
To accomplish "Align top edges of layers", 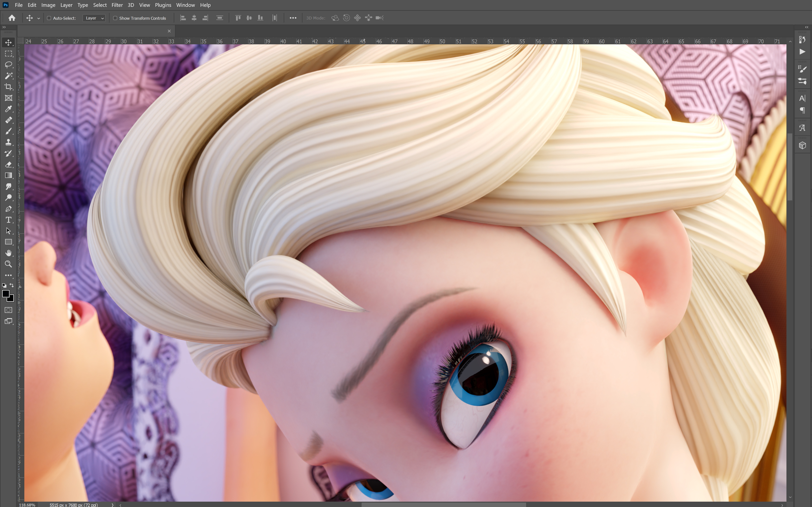I will tap(238, 18).
